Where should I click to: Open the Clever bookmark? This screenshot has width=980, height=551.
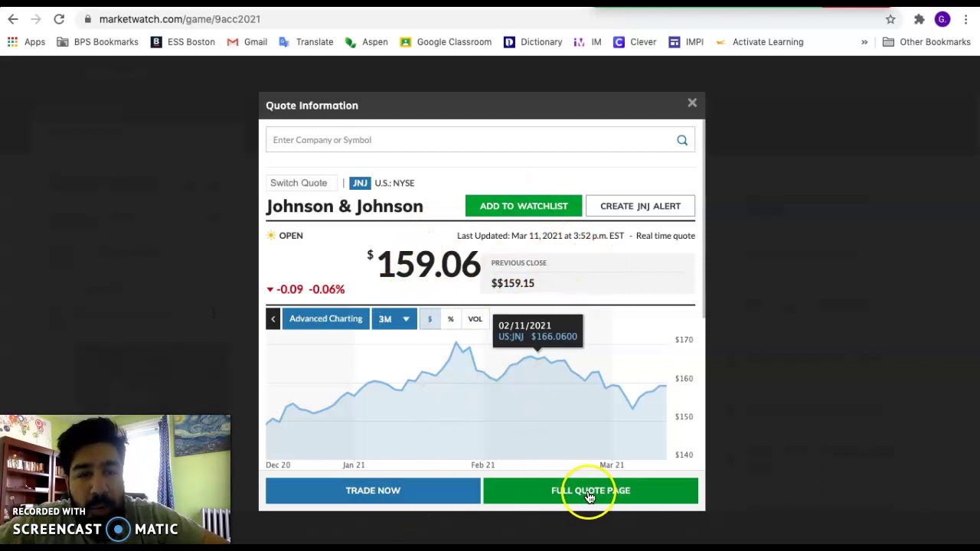point(635,42)
